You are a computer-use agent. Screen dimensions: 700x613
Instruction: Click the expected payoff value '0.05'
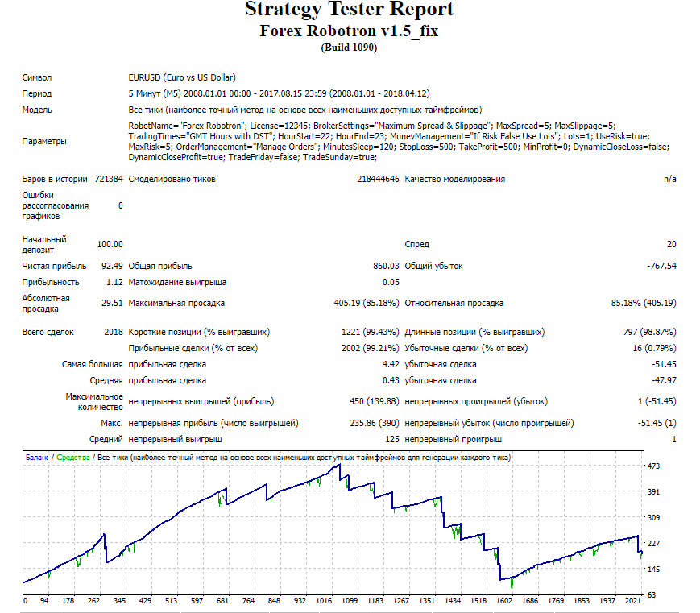[391, 282]
